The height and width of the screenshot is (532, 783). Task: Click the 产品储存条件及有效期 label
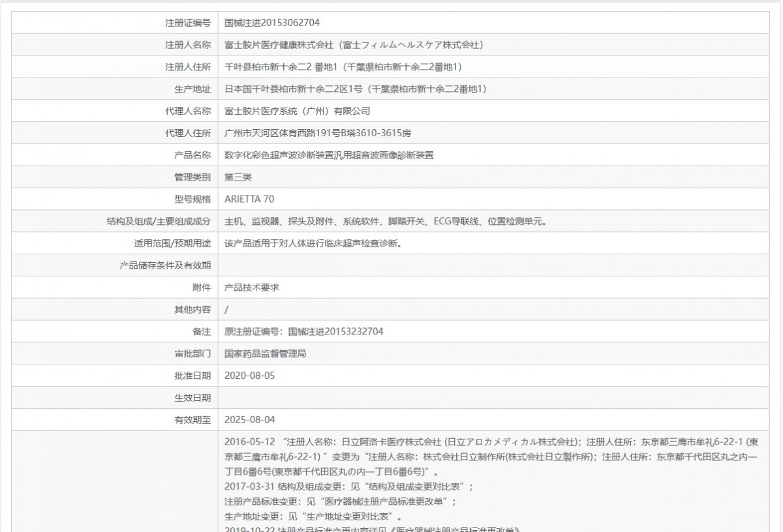pos(165,267)
